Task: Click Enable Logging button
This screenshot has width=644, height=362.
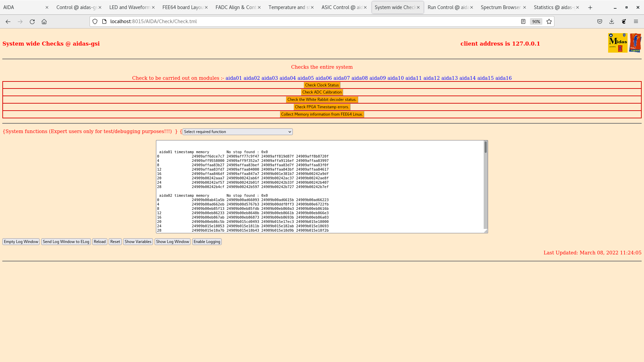Action: (x=207, y=242)
